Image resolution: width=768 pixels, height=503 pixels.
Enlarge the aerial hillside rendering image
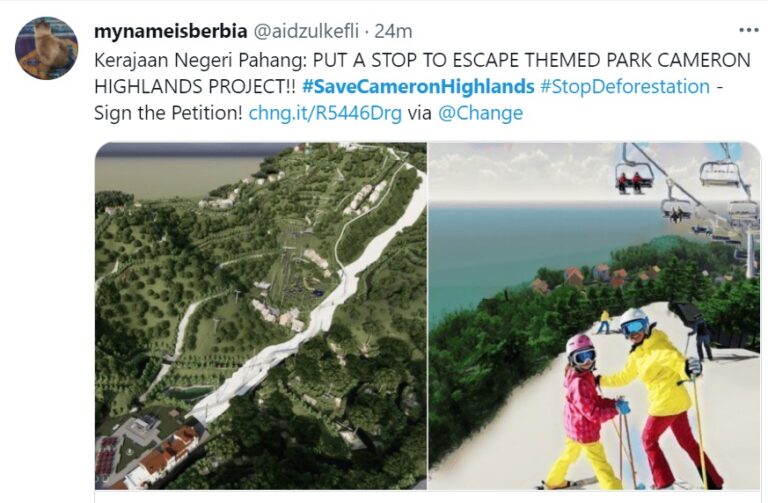tap(261, 316)
